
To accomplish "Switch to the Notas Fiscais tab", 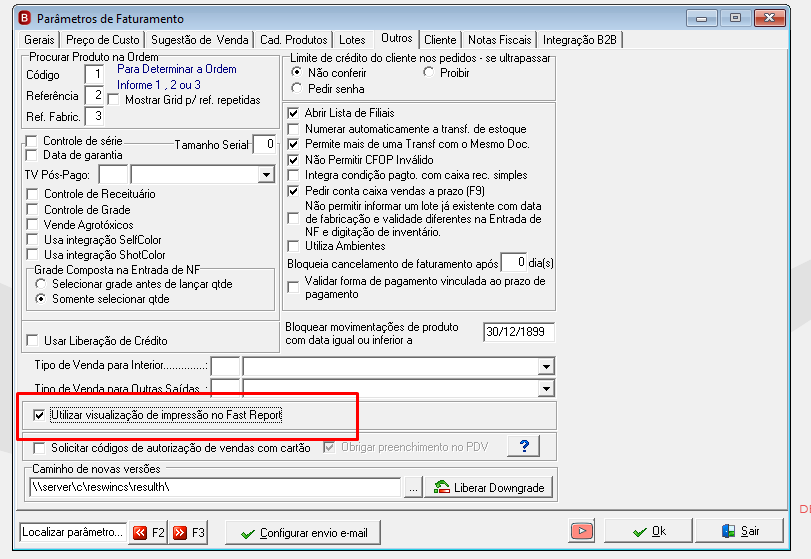I will [500, 40].
